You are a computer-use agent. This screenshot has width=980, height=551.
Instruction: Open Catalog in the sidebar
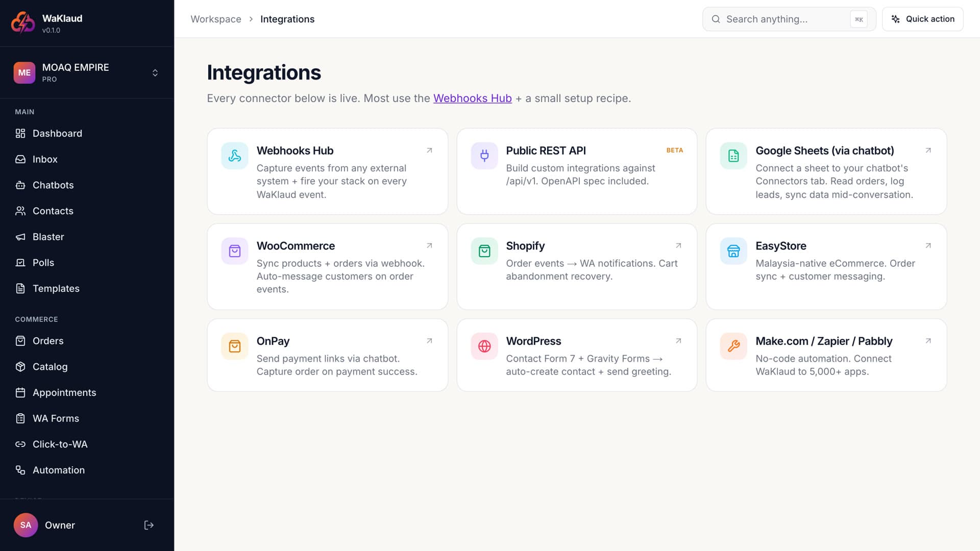[87, 367]
